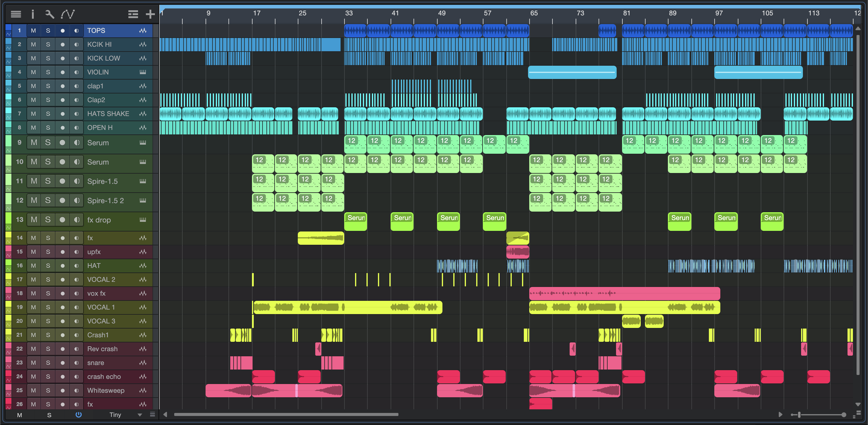Open the track layout list icon
868x425 pixels.
click(x=133, y=14)
